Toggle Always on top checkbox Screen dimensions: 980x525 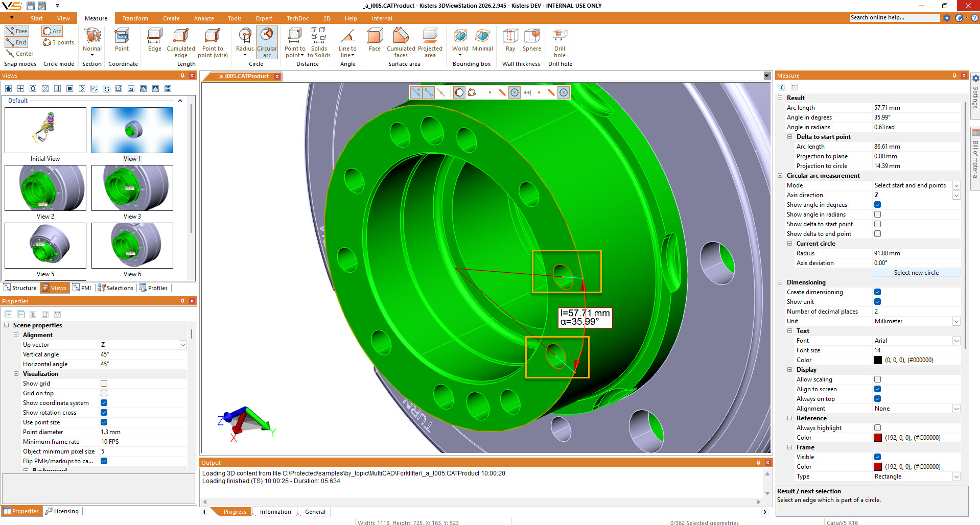coord(877,399)
